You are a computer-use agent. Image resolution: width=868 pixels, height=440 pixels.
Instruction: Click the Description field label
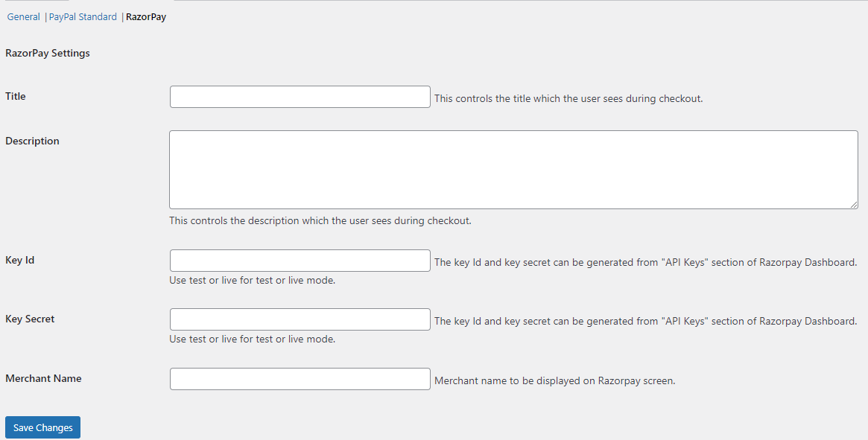coord(32,141)
